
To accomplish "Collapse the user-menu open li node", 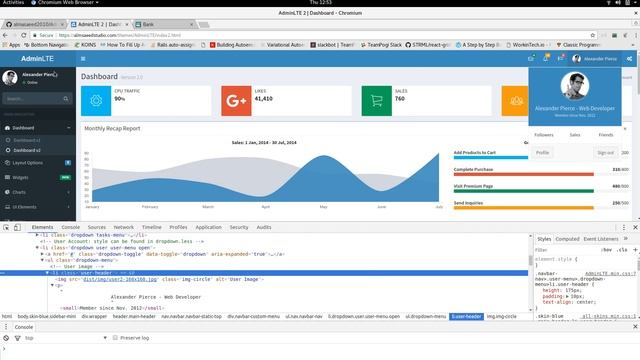I will pyautogui.click(x=37, y=248).
